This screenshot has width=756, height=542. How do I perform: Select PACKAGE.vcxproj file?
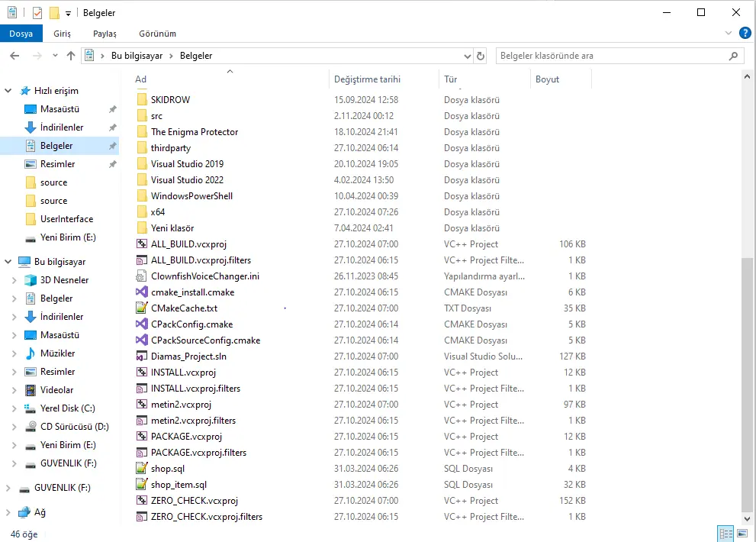[x=186, y=437]
